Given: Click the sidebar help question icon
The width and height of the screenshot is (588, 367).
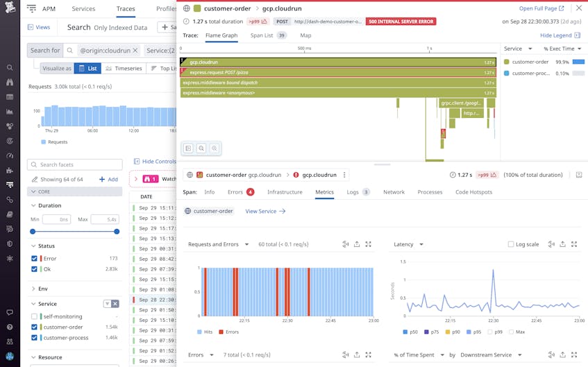Looking at the screenshot, I should click(x=10, y=327).
